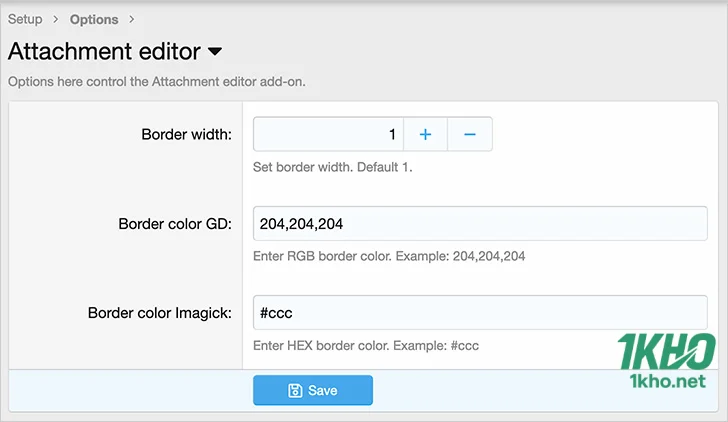Image resolution: width=728 pixels, height=422 pixels.
Task: Select hint 'Enter HEX border color' text
Action: click(366, 346)
